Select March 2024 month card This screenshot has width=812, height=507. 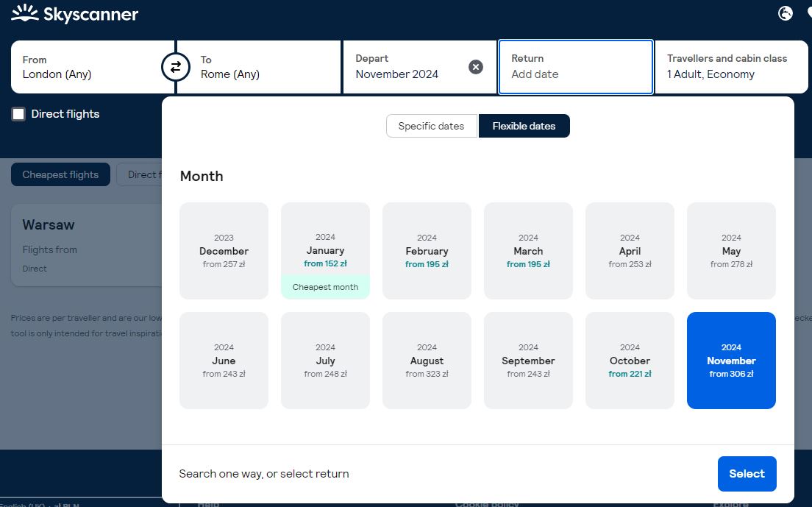tap(528, 251)
